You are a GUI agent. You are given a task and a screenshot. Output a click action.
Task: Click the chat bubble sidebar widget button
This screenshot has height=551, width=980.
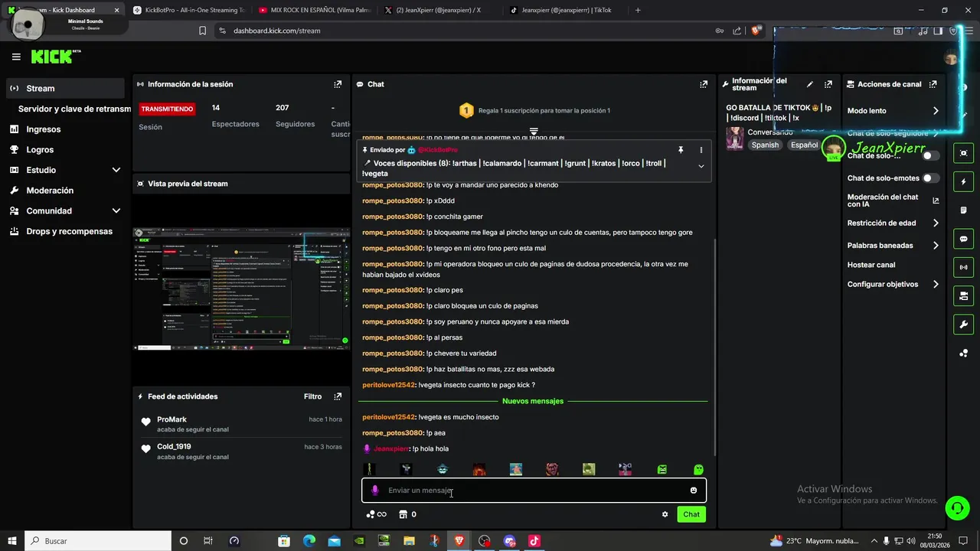(x=964, y=239)
